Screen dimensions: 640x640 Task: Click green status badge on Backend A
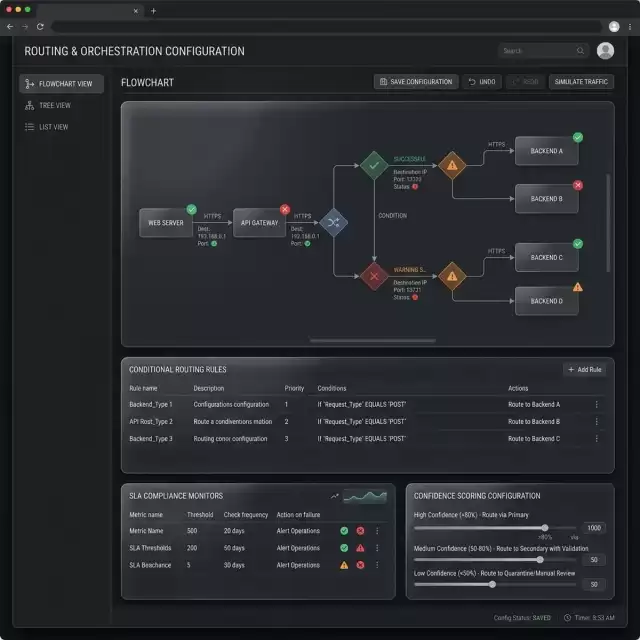[578, 137]
